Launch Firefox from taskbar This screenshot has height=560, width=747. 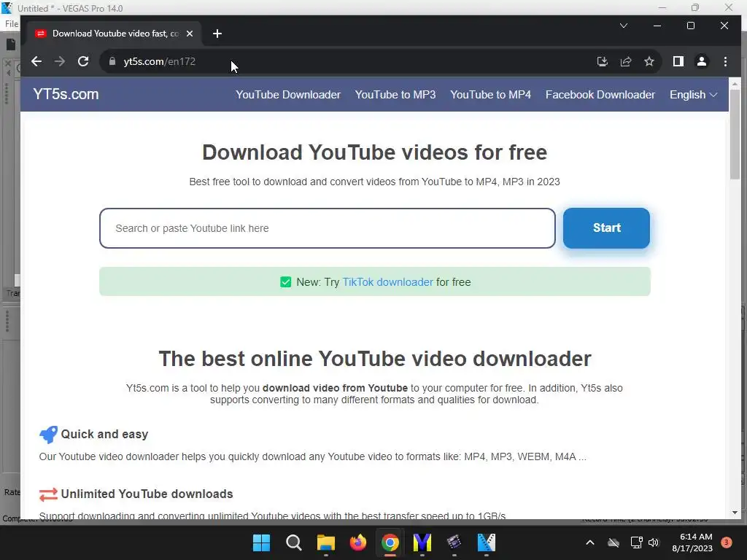(357, 542)
